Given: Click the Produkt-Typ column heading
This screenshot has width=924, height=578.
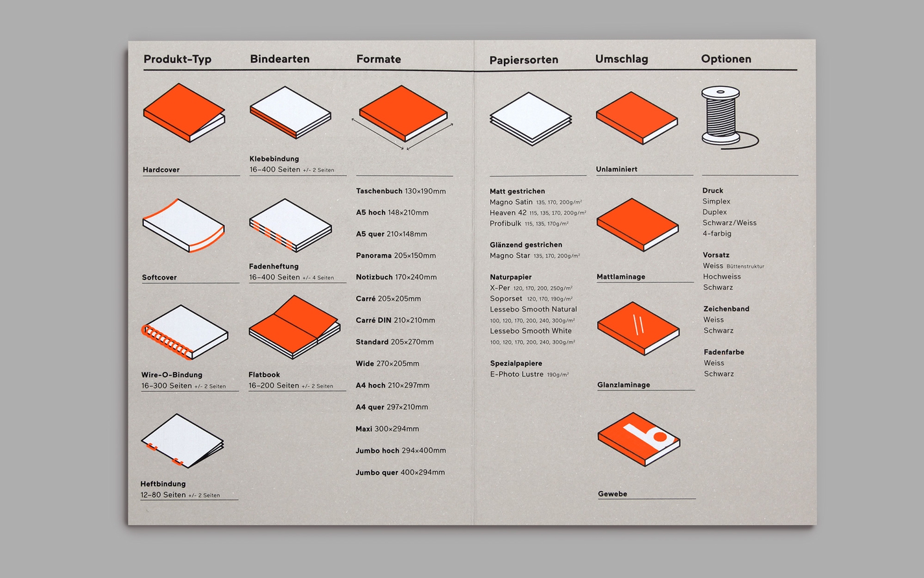Looking at the screenshot, I should 178,59.
